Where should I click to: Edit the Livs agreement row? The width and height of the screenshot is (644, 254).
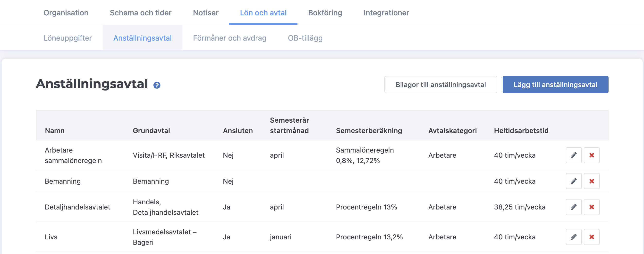[574, 237]
